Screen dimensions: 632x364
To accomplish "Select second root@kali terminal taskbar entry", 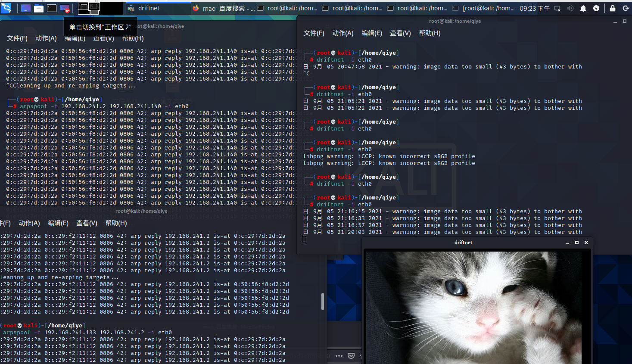I will pyautogui.click(x=353, y=8).
